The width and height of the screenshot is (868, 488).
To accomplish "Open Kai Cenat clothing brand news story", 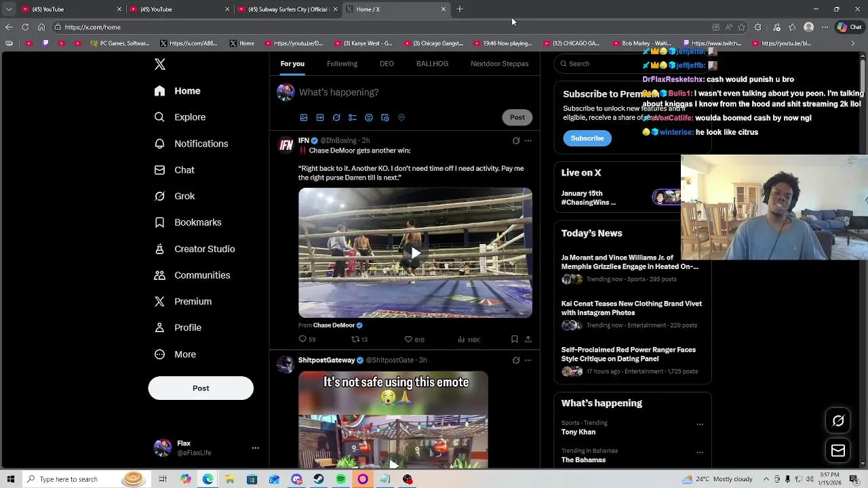I will 631,315.
